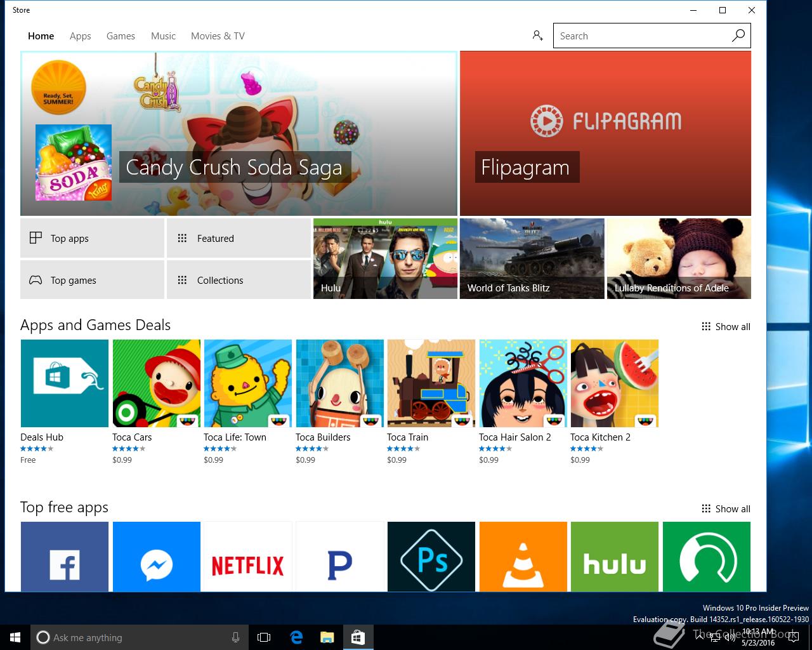Show all Top free apps
Image resolution: width=812 pixels, height=650 pixels.
(x=726, y=508)
